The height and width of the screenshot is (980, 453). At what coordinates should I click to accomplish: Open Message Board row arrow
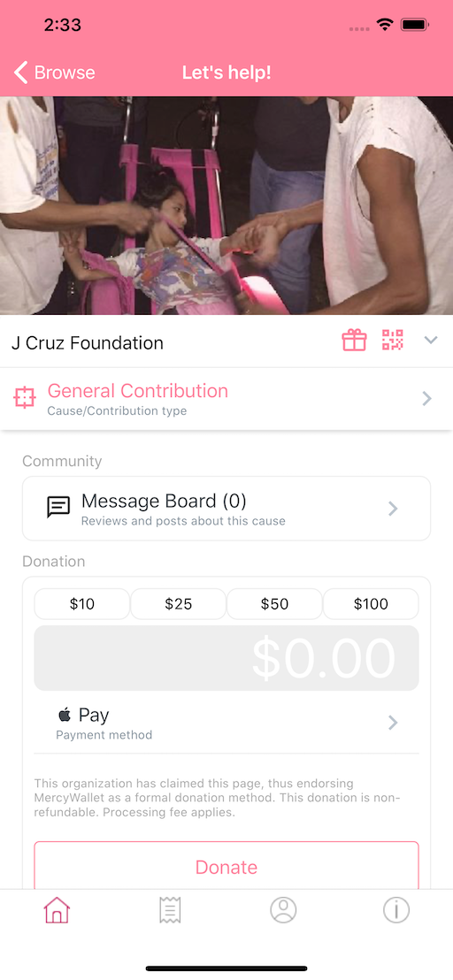pyautogui.click(x=393, y=509)
